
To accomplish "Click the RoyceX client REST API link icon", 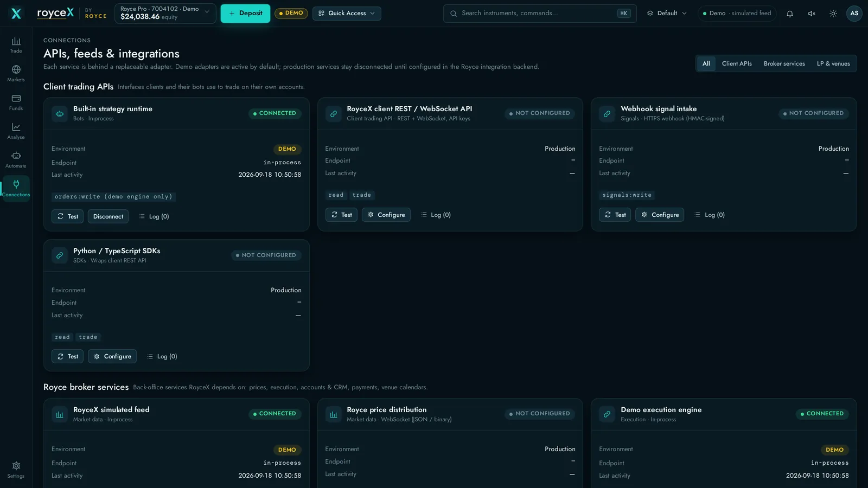I will pos(334,114).
